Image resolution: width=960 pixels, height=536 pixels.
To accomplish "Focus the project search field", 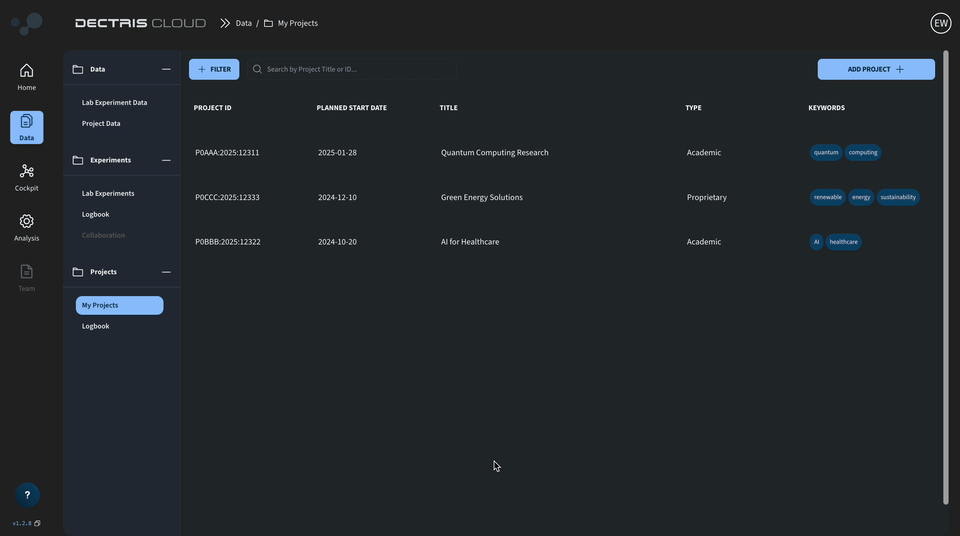I will pyautogui.click(x=352, y=69).
